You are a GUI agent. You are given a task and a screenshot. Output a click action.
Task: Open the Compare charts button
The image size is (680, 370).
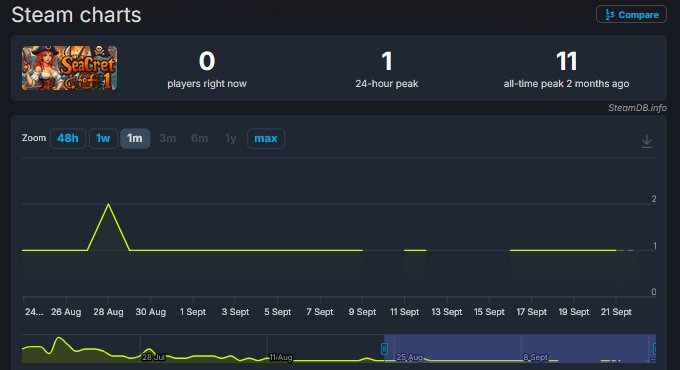pos(631,14)
